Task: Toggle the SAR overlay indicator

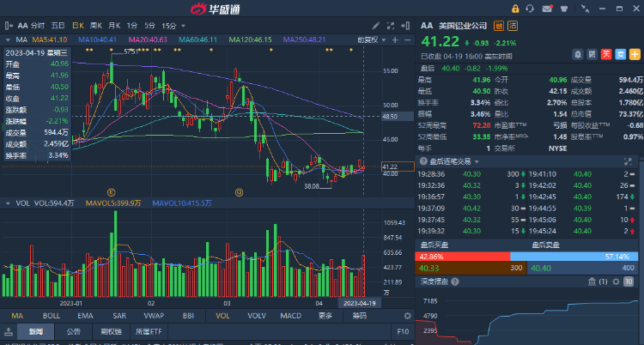Action: coord(119,316)
